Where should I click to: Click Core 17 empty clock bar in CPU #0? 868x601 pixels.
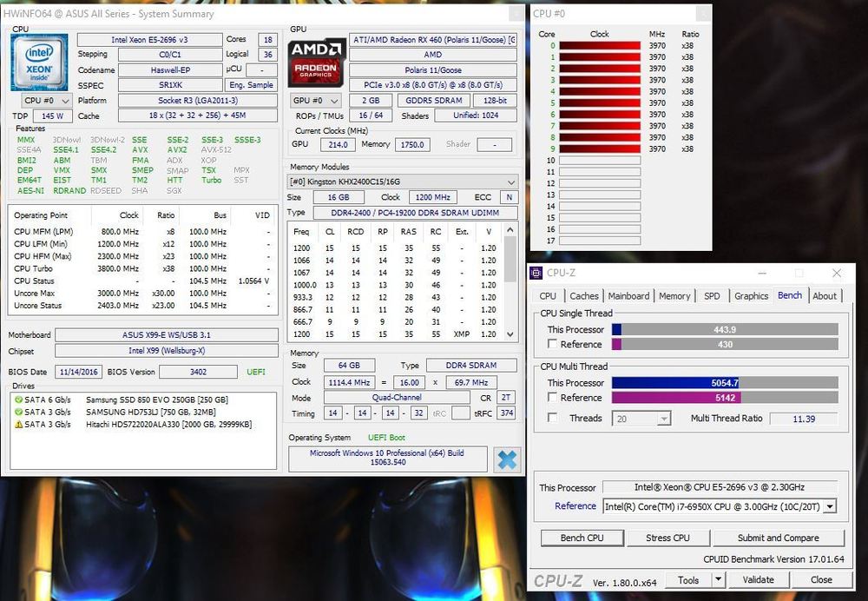600,241
